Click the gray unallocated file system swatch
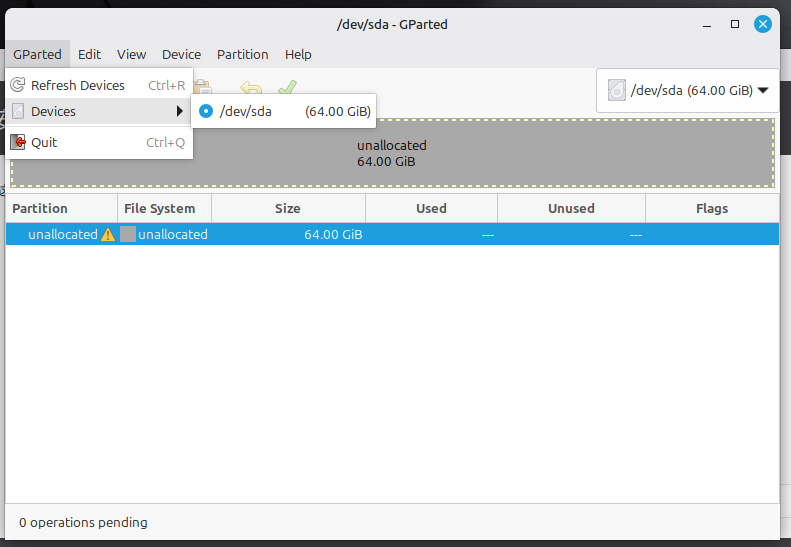Image resolution: width=791 pixels, height=547 pixels. click(x=128, y=235)
